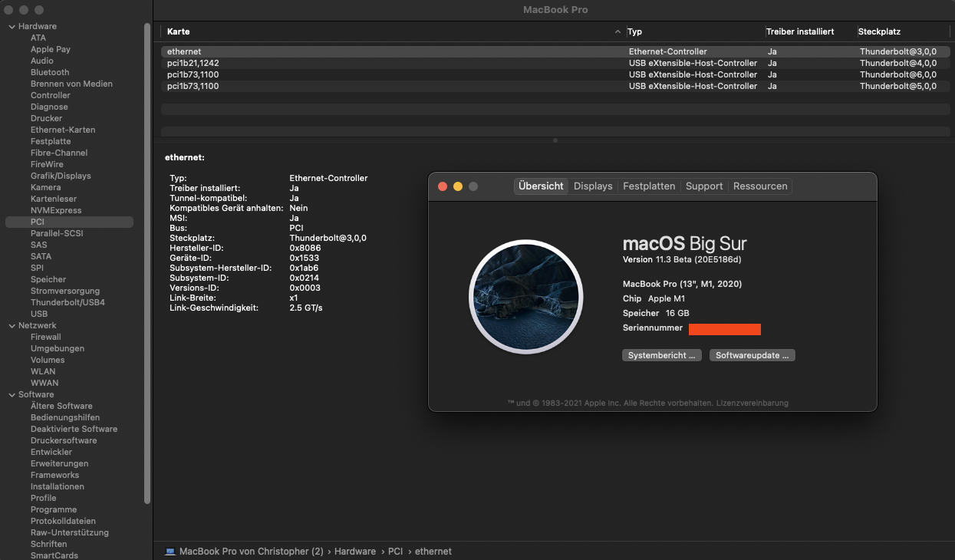Viewport: 955px width, 560px height.
Task: Switch to the Übersicht tab
Action: [541, 186]
